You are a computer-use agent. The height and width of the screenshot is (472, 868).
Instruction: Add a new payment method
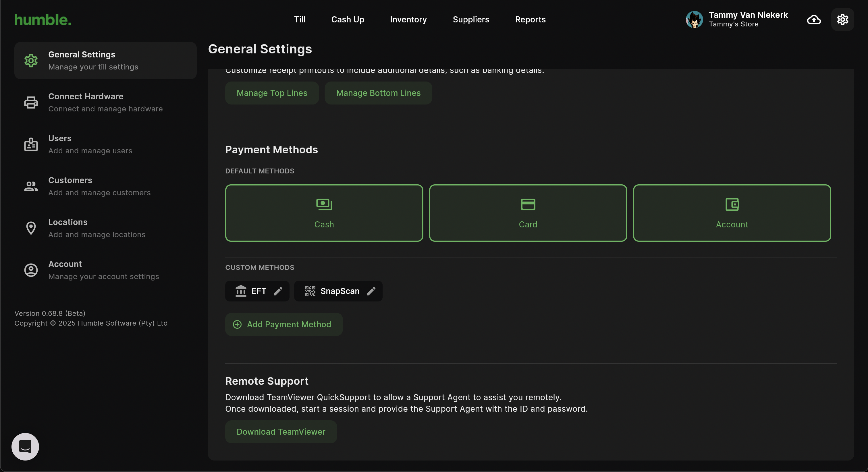point(284,324)
